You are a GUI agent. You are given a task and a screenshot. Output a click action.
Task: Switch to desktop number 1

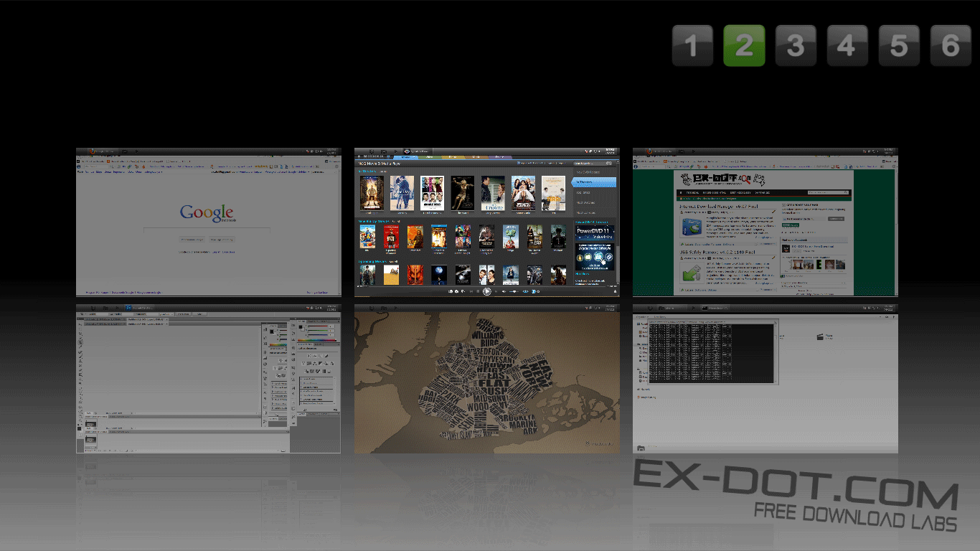pyautogui.click(x=692, y=46)
